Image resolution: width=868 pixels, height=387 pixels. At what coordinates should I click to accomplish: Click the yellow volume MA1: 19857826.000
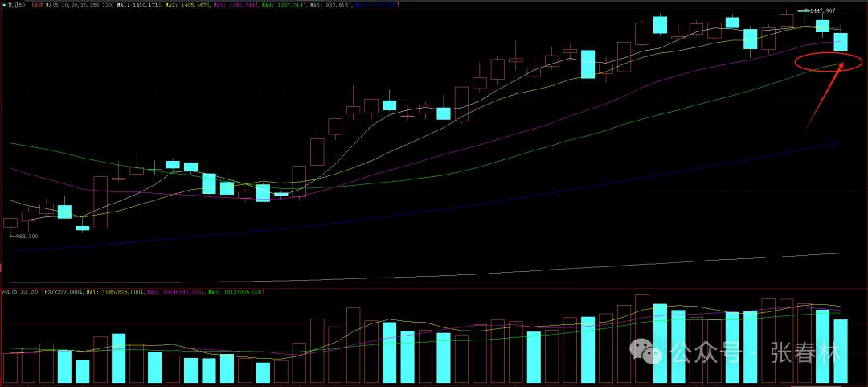pyautogui.click(x=113, y=291)
